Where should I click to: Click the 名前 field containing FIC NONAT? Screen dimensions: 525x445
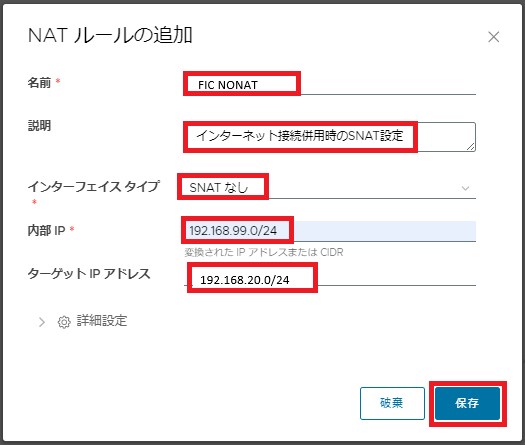pyautogui.click(x=329, y=85)
